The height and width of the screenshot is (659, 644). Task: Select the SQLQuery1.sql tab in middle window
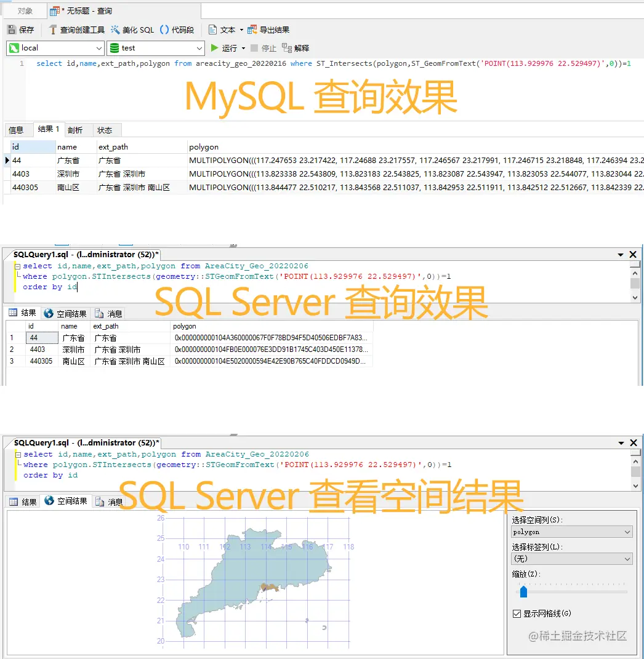point(86,255)
